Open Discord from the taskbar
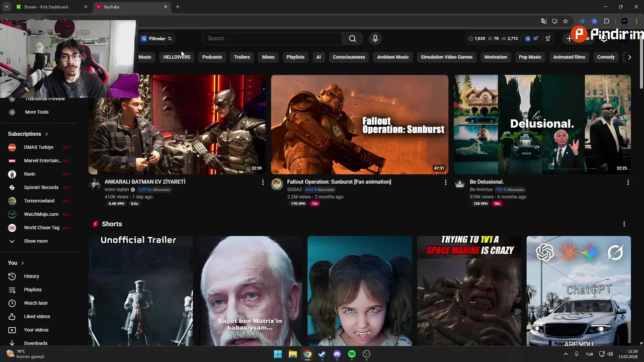Screen dimensions: 644x362 (x=337, y=354)
